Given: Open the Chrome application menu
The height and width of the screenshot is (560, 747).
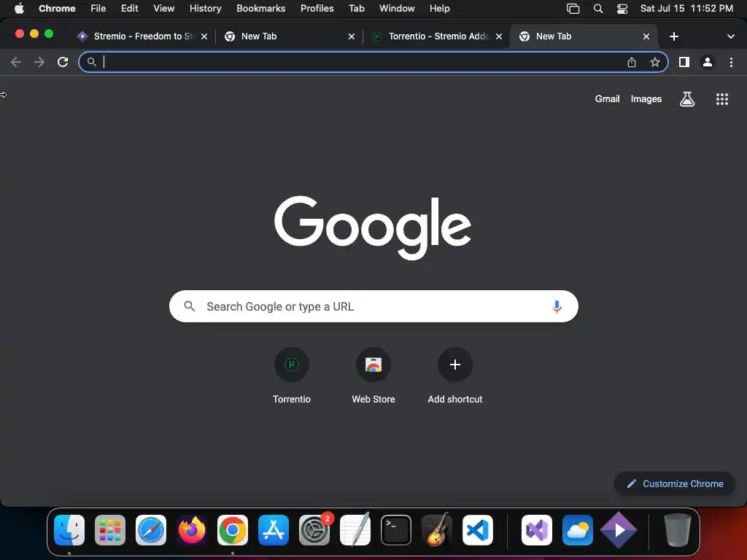Looking at the screenshot, I should [57, 8].
